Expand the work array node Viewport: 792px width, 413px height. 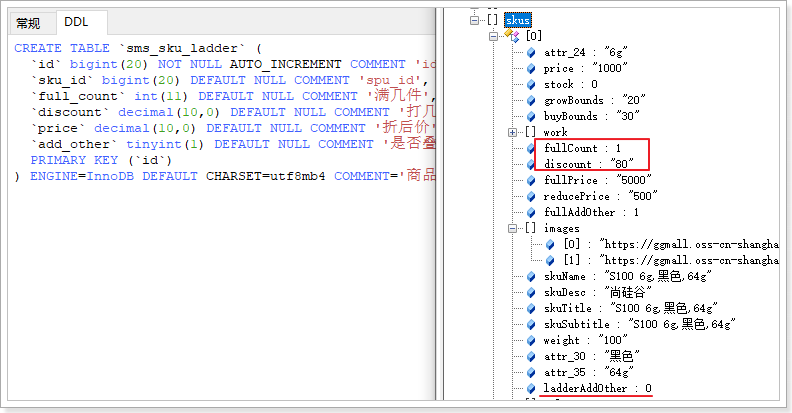pyautogui.click(x=512, y=132)
